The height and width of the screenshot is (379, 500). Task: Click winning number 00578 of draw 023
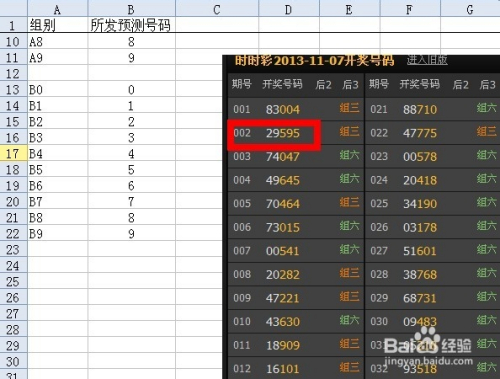(420, 157)
